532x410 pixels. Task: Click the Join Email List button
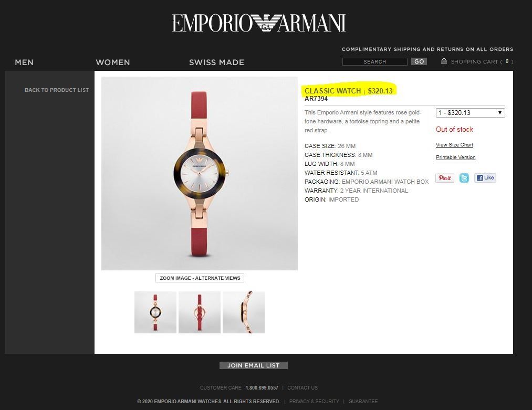pos(254,365)
